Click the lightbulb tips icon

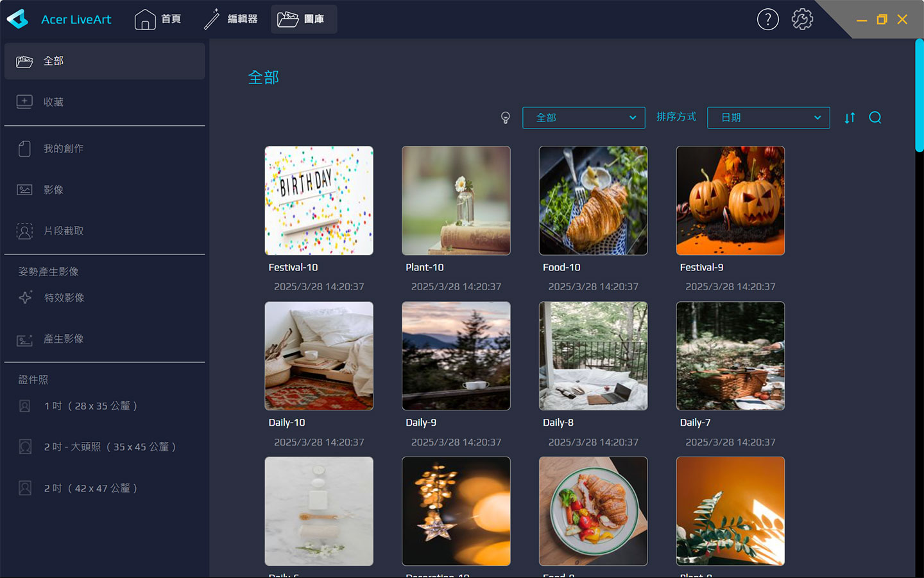click(x=506, y=118)
